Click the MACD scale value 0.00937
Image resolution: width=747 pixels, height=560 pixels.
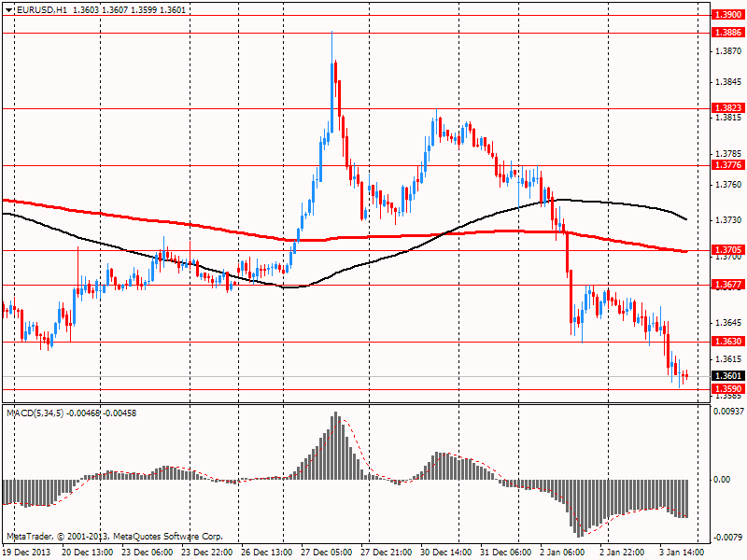click(728, 411)
